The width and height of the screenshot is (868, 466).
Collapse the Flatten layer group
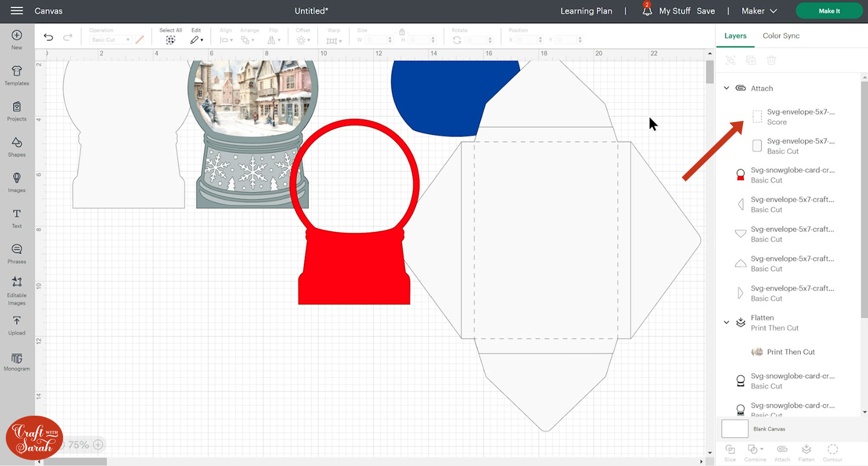point(727,322)
